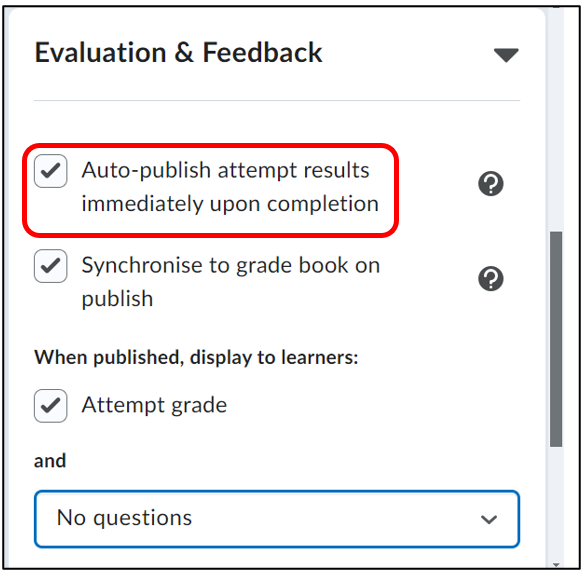Disable the 'Synchronise to grade book on publish' checkbox

coord(51,266)
